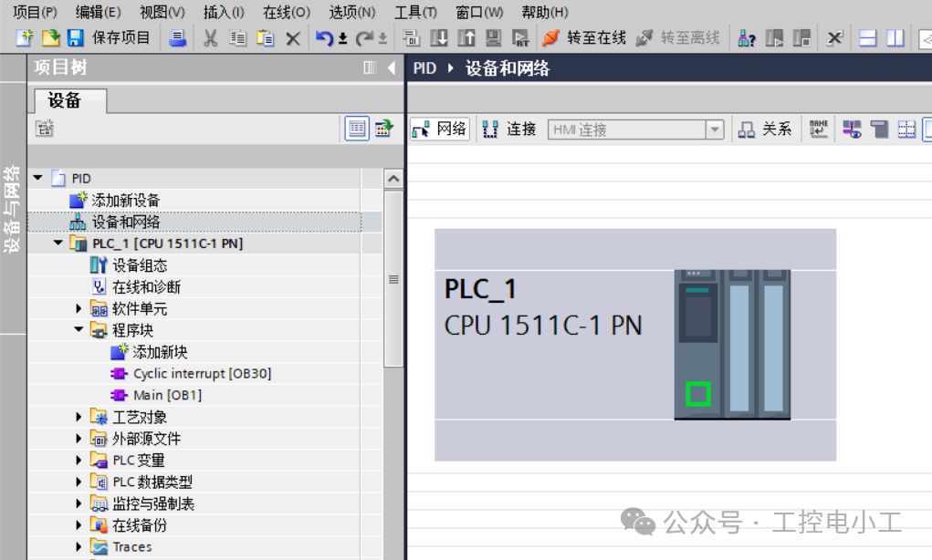Open the 帮助(H) menu
This screenshot has width=932, height=560.
point(544,12)
